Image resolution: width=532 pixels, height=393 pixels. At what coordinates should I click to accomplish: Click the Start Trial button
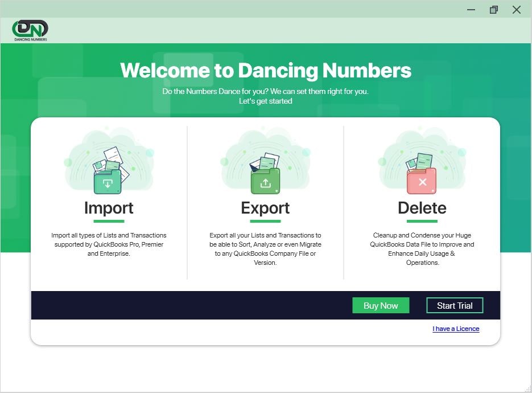click(x=455, y=305)
